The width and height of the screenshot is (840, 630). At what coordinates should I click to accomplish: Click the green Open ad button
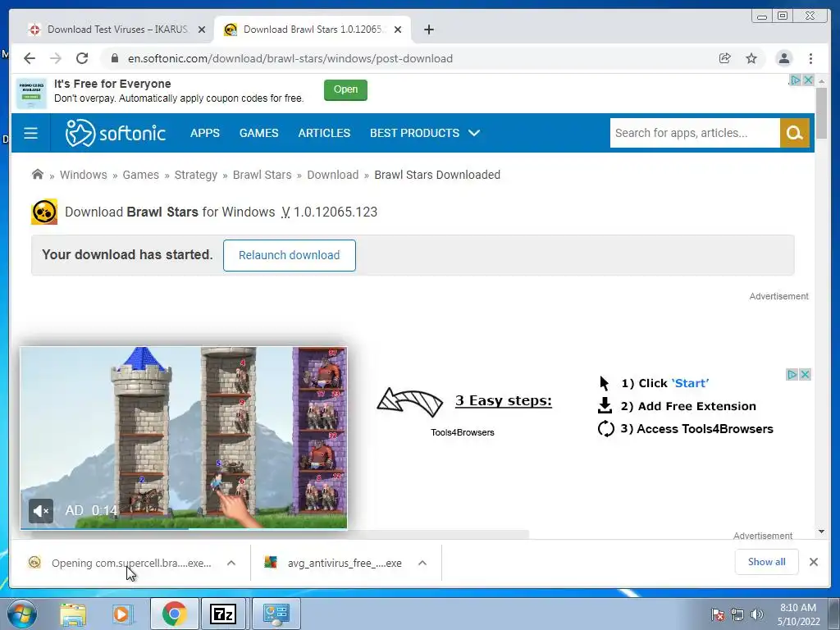pyautogui.click(x=345, y=89)
